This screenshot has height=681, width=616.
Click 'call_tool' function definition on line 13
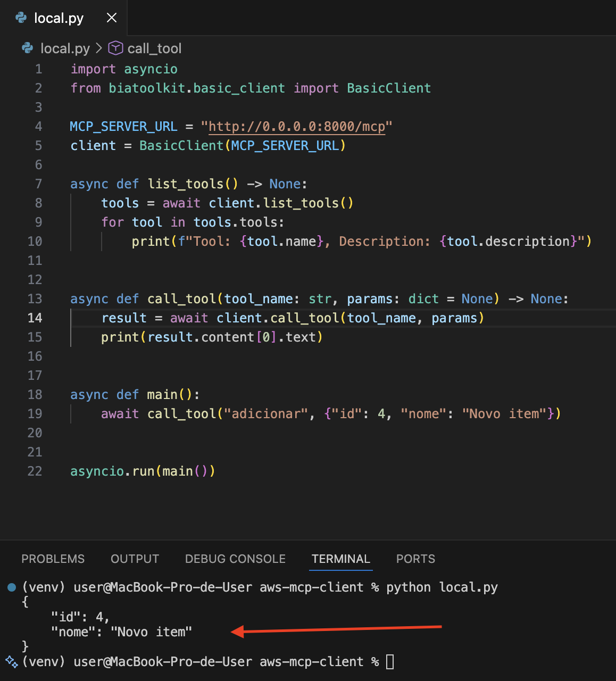(182, 299)
